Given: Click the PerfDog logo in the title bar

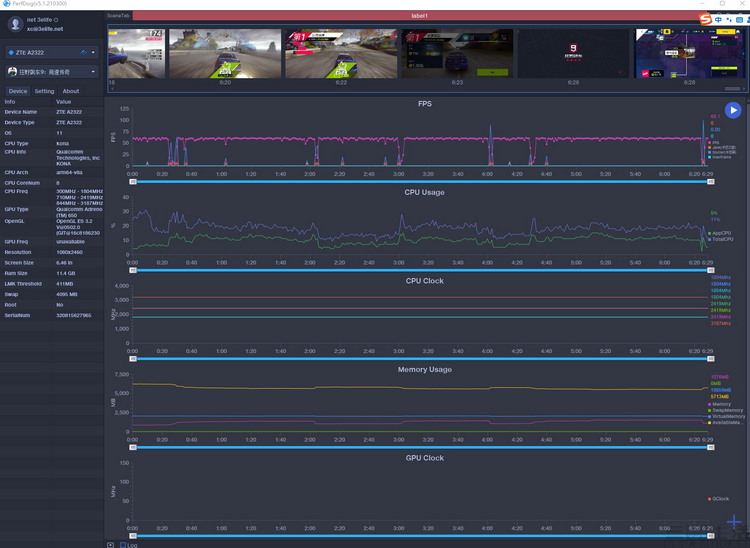Looking at the screenshot, I should (6, 3).
